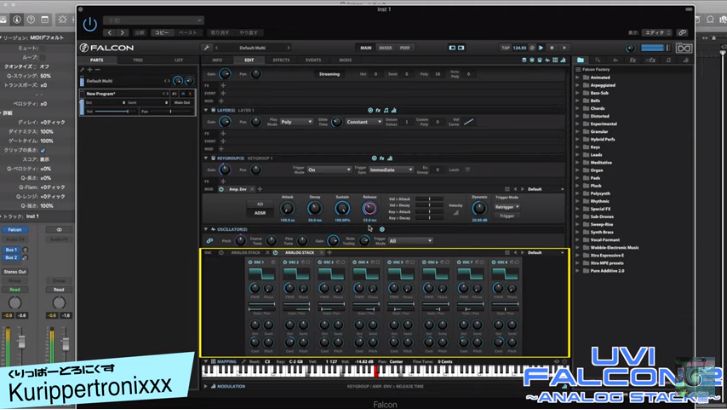Expand the Animated folder
Screen dimensions: 727x410
[578, 77]
